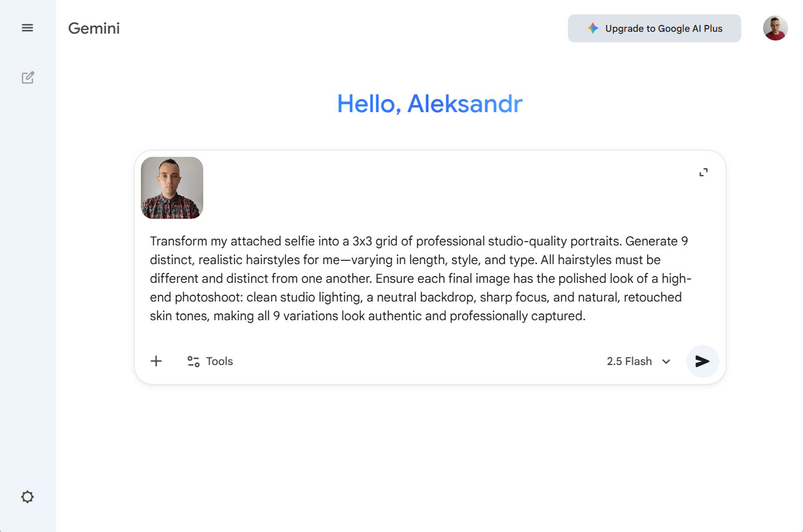The height and width of the screenshot is (532, 803).
Task: Click the colorful sparkle icon on Upgrade button
Action: (x=593, y=29)
